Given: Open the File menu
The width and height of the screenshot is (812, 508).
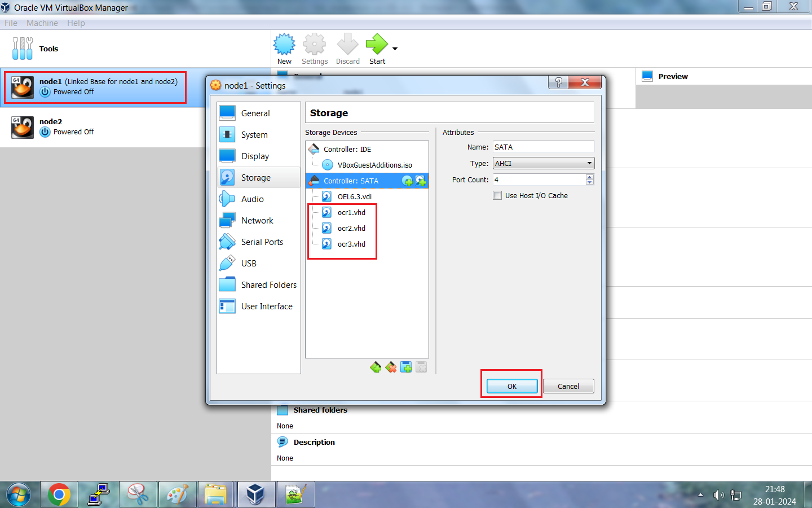Looking at the screenshot, I should point(11,23).
